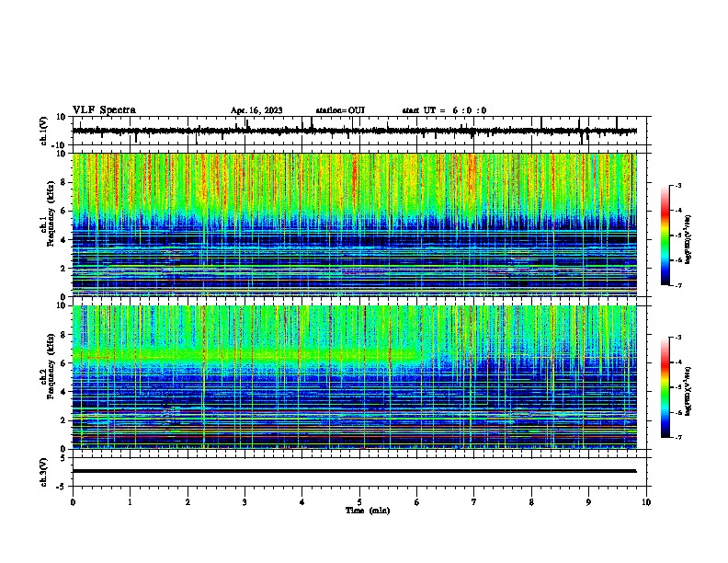Click the 'station=OUI' header label

pyautogui.click(x=340, y=110)
